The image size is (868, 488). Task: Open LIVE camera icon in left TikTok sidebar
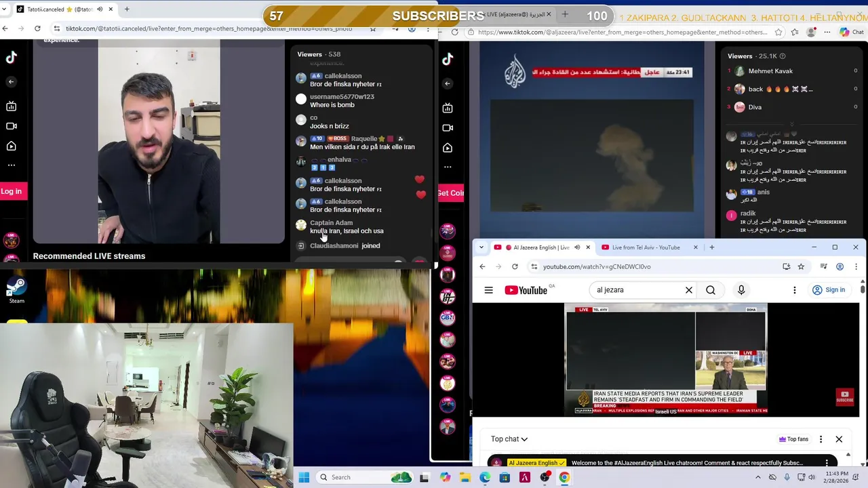tap(11, 126)
